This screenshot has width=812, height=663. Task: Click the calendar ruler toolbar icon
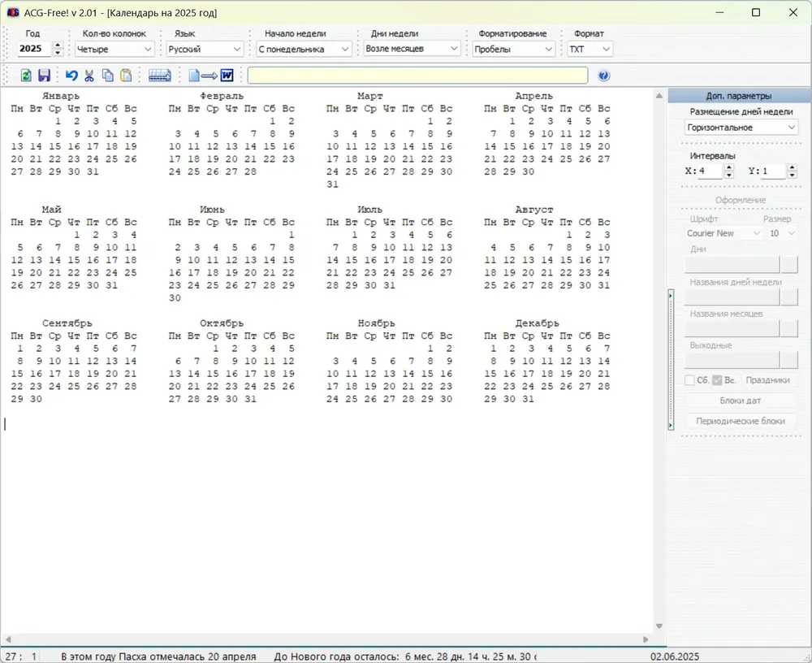pyautogui.click(x=160, y=76)
